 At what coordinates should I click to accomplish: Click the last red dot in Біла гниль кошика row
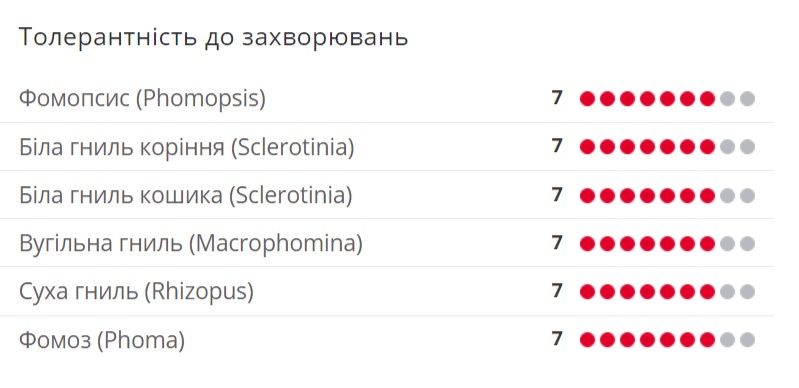pyautogui.click(x=707, y=195)
